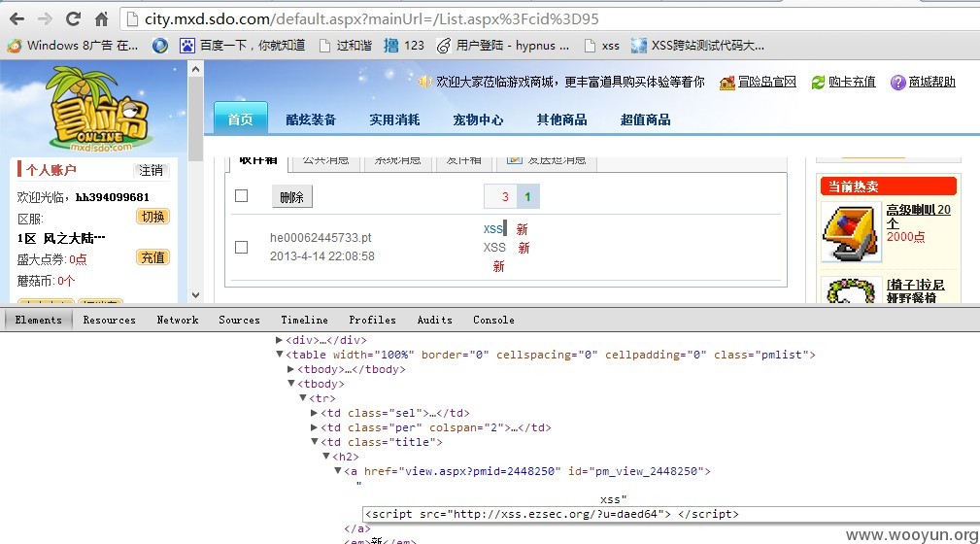Click the address bar URL field

click(550, 19)
